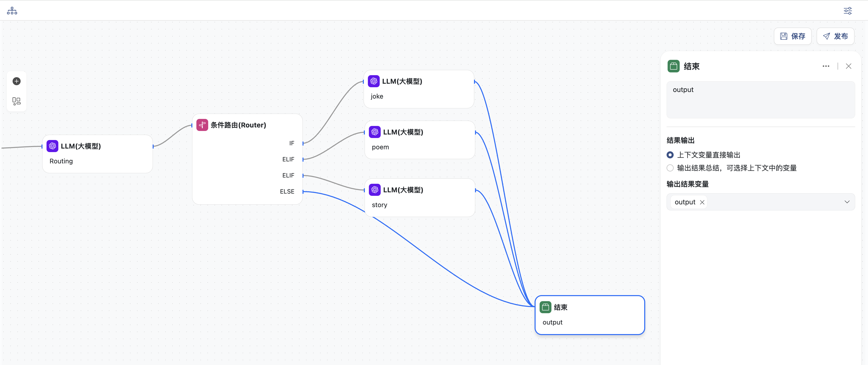Select 输出结果总结 radio option

[670, 168]
